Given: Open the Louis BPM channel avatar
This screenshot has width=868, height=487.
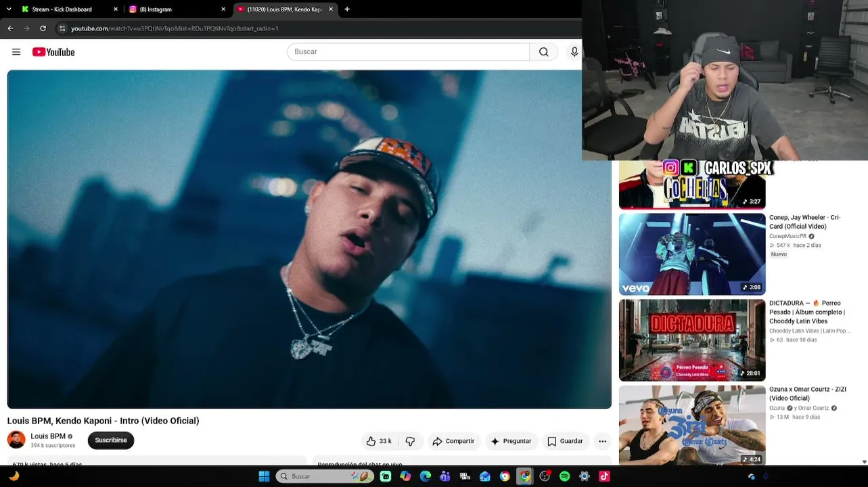Looking at the screenshot, I should tap(16, 440).
